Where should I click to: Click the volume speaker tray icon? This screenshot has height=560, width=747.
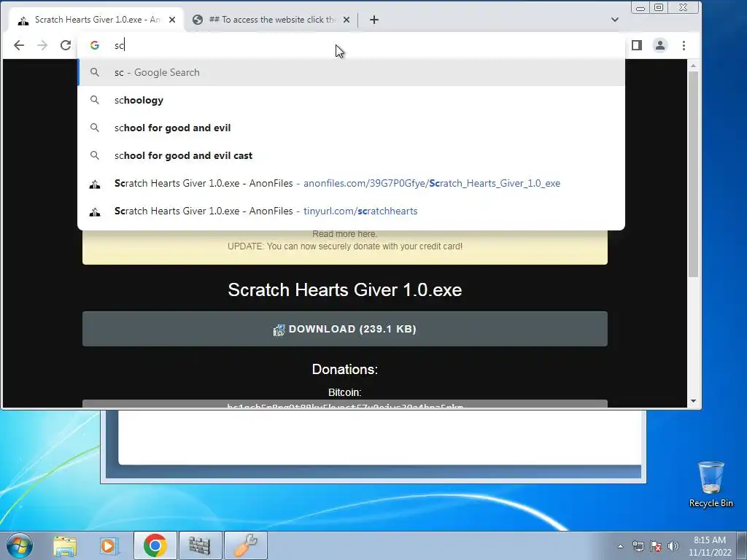(673, 546)
